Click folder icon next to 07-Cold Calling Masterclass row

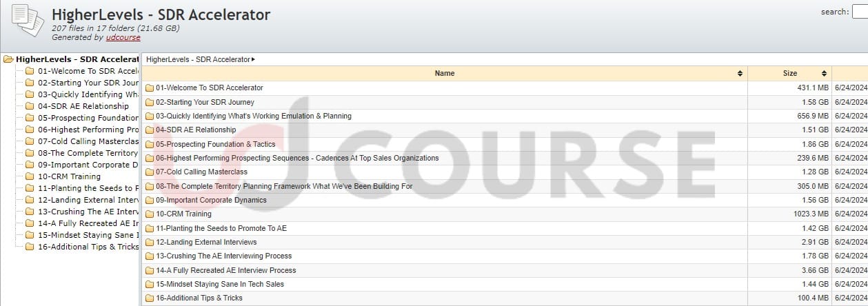point(150,172)
